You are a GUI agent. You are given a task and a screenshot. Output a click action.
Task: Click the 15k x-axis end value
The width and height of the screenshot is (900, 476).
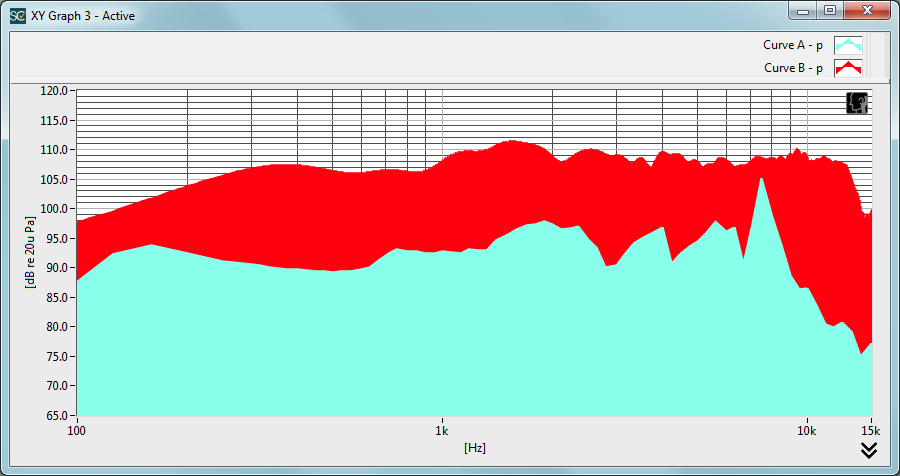(871, 429)
